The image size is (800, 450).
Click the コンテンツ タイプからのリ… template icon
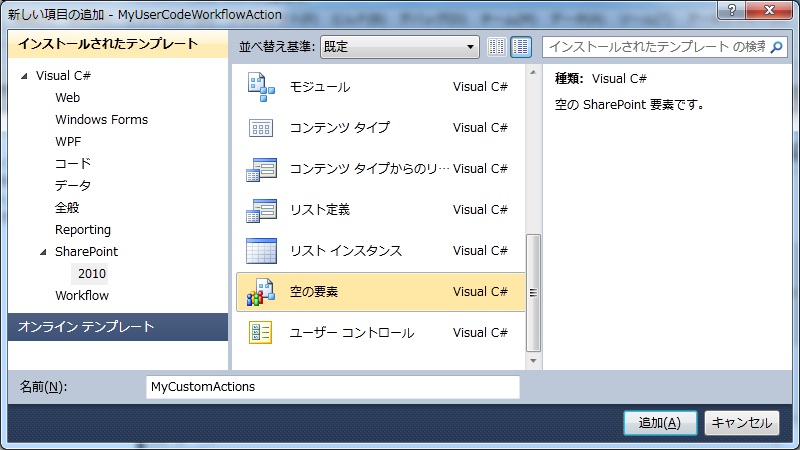(261, 169)
